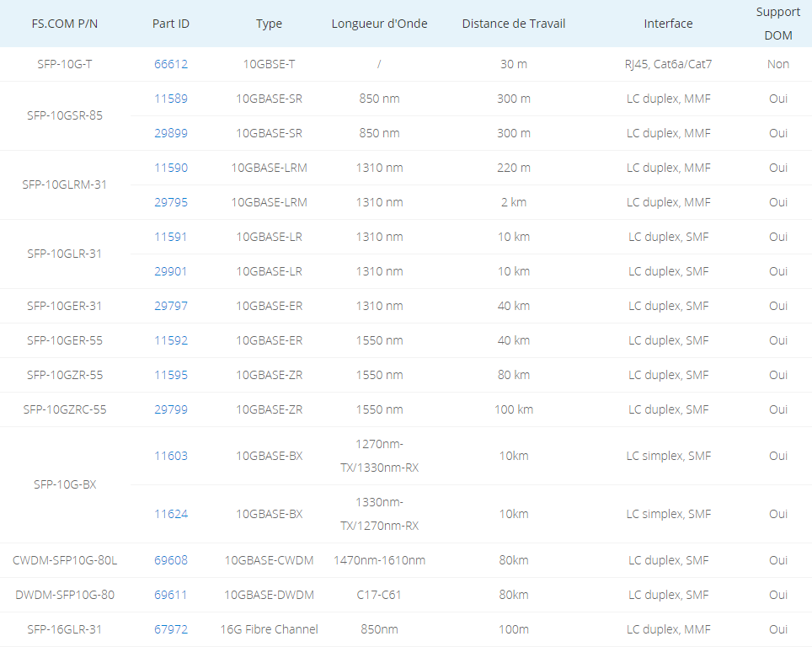Click the SFP-10G-BX product name cell
Screen dimensions: 812x647
[65, 484]
